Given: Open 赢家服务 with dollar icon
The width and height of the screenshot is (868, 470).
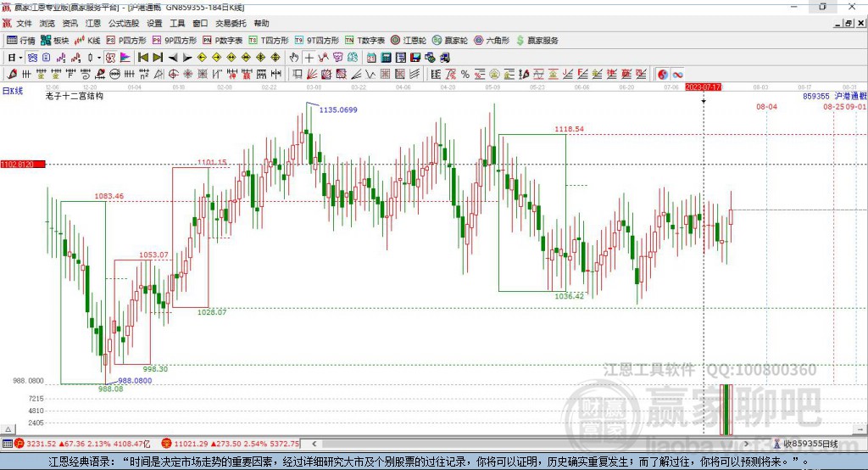Looking at the screenshot, I should point(537,41).
